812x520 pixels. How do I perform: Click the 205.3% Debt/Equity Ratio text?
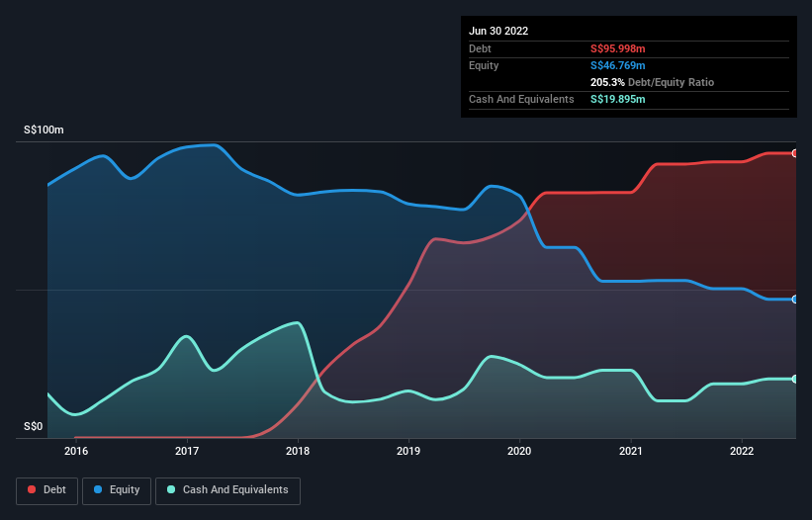pos(652,82)
